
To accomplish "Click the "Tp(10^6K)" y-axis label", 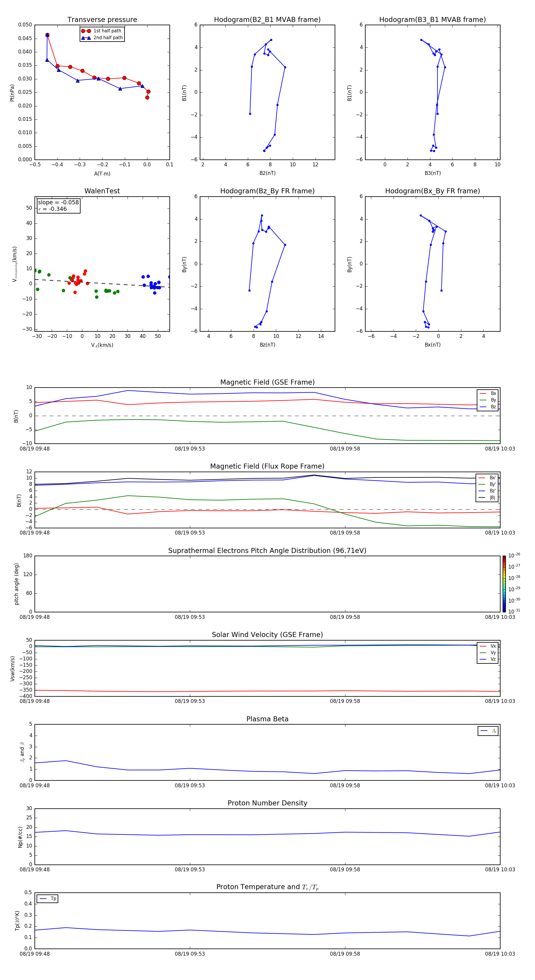I will pos(17,921).
